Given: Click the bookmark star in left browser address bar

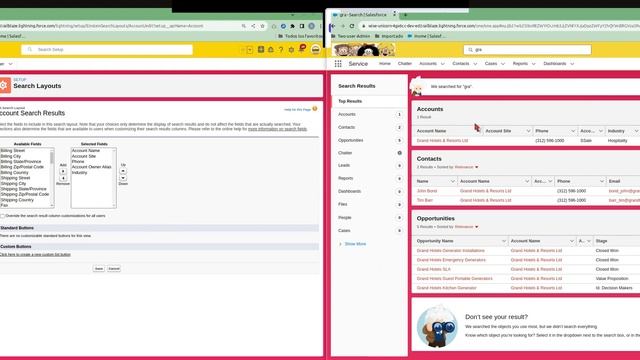Looking at the screenshot, I should coord(262,26).
